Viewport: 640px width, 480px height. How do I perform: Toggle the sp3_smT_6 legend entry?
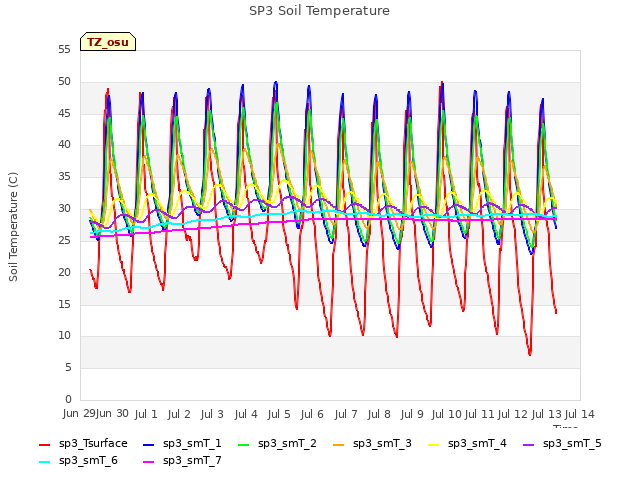tap(78, 460)
